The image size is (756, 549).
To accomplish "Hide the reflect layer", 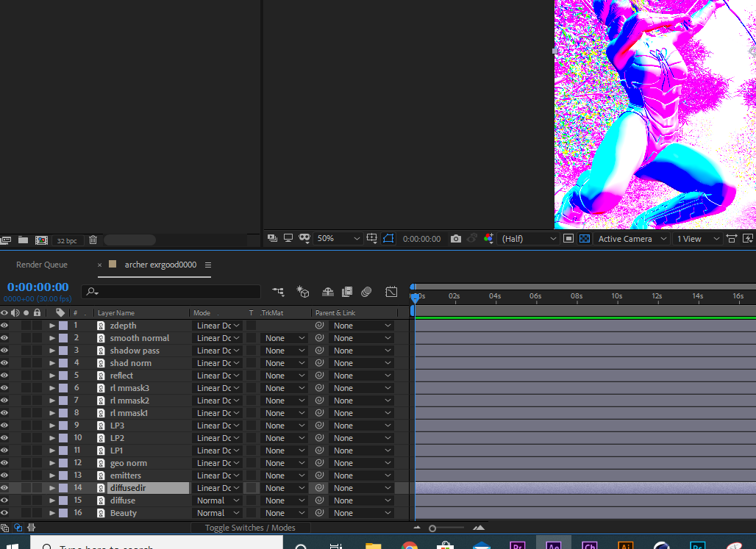I will pos(4,376).
